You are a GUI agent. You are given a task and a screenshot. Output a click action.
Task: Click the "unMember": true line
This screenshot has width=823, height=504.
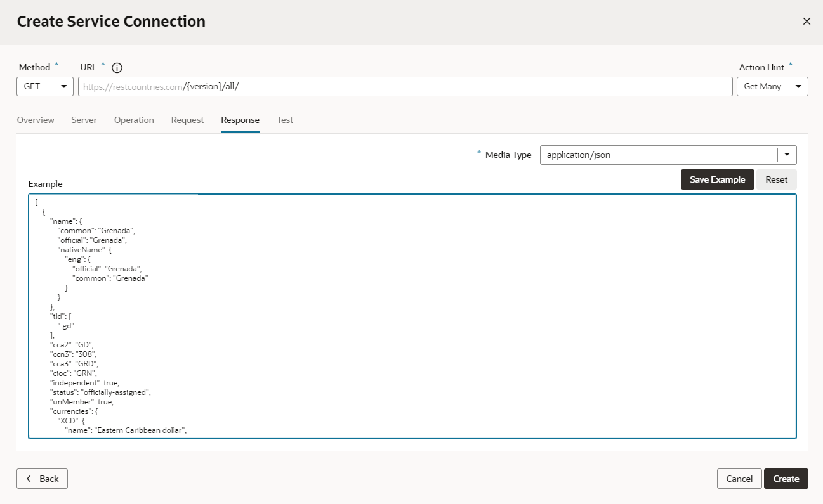click(x=82, y=402)
